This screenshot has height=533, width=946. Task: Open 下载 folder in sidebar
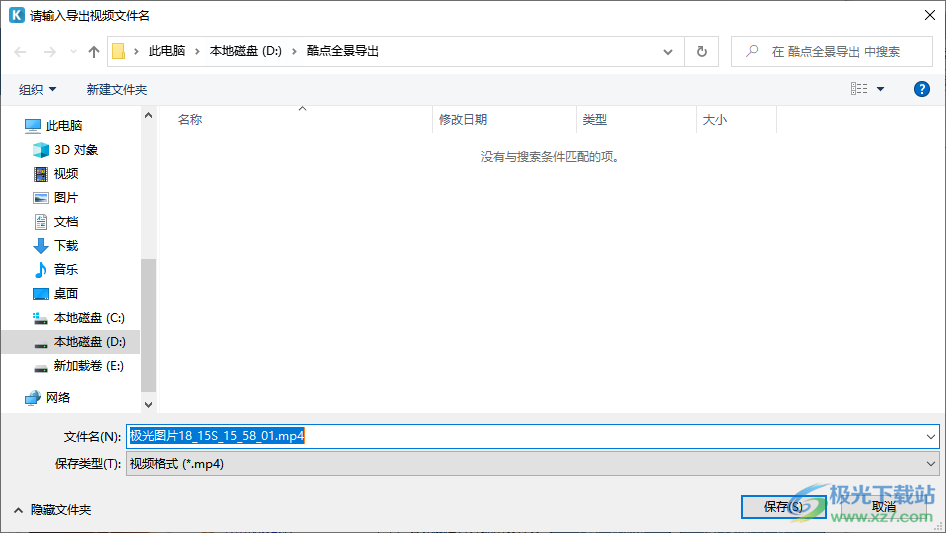tap(56, 246)
